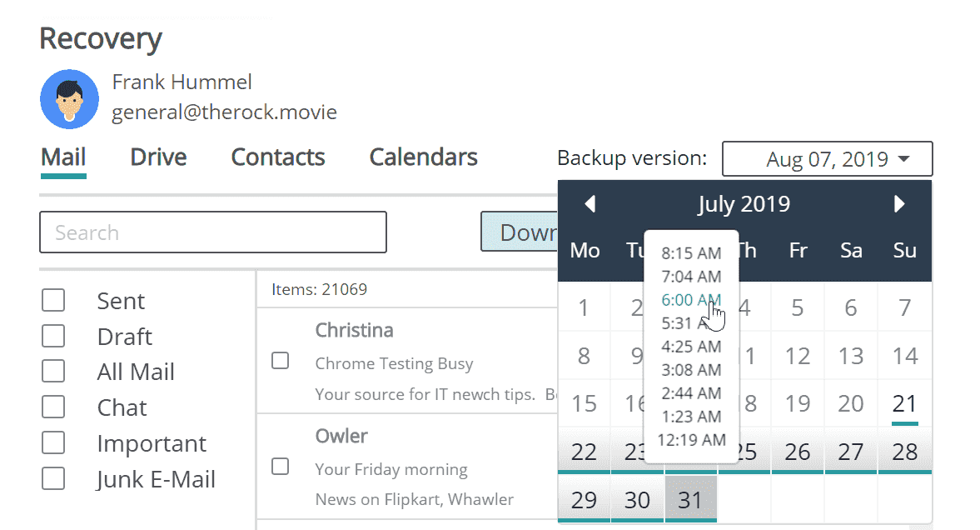Viewport: 980px width, 530px height.
Task: Click Frank Hummel's profile avatar
Action: pos(69,98)
